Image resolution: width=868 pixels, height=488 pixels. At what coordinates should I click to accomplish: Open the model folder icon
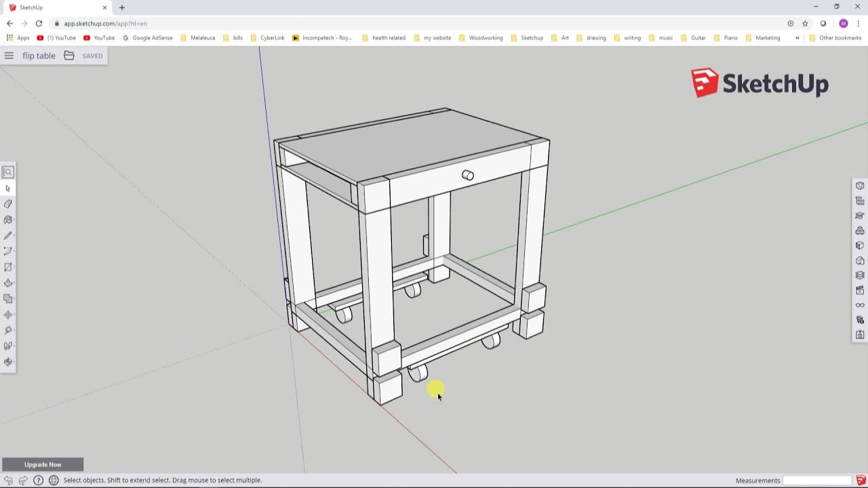69,56
